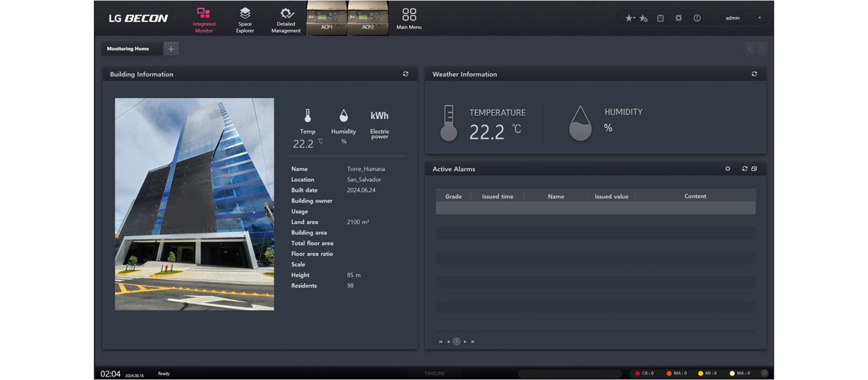The width and height of the screenshot is (868, 380).
Task: Go to next page of alarms
Action: coord(465,341)
